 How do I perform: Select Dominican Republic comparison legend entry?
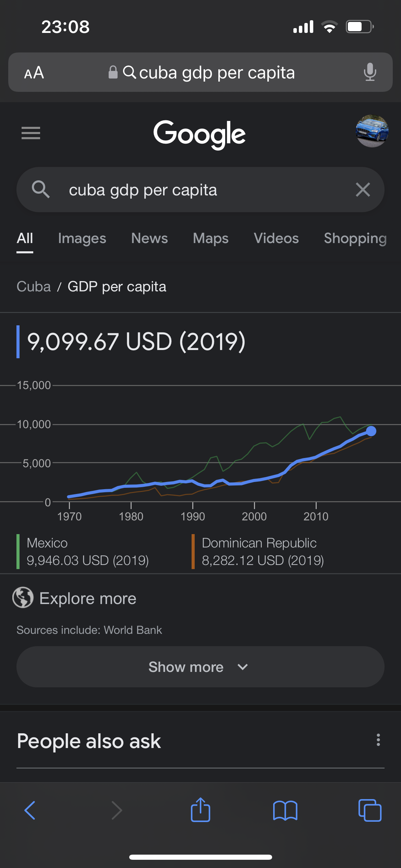tap(258, 552)
